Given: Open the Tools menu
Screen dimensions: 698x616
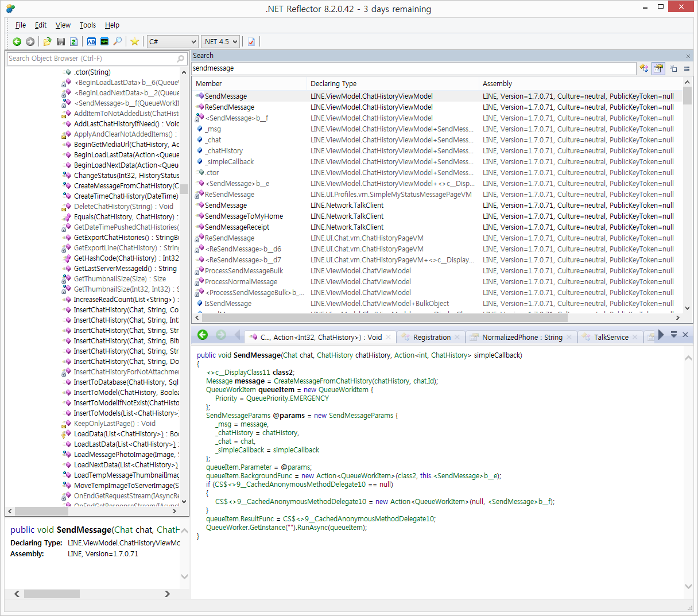Looking at the screenshot, I should [x=87, y=25].
